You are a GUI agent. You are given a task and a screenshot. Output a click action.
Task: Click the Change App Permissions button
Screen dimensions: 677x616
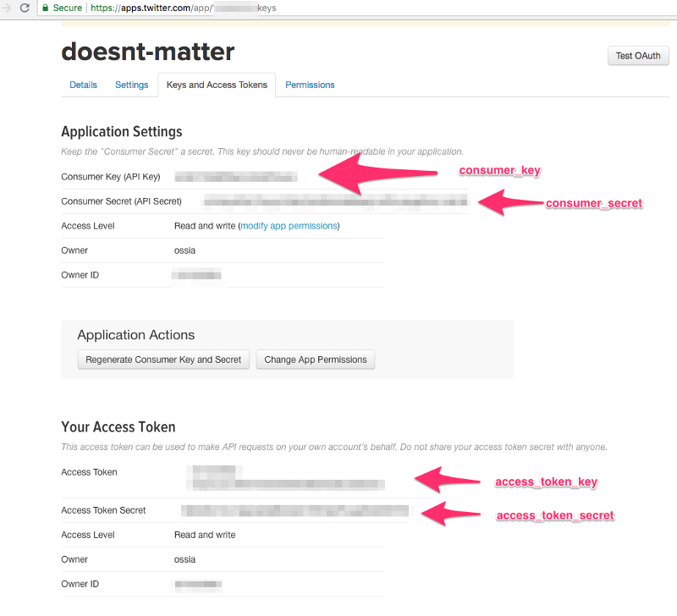[316, 360]
